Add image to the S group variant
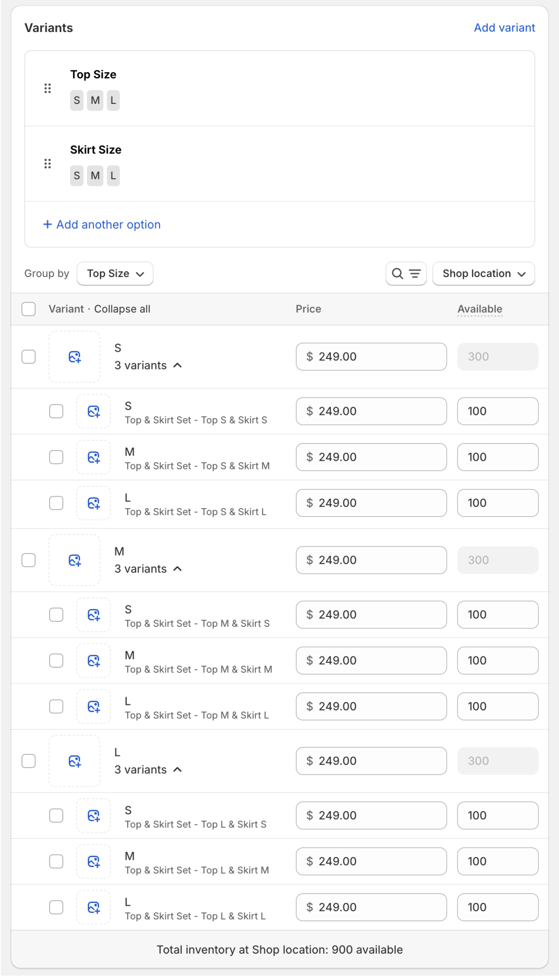 75,357
